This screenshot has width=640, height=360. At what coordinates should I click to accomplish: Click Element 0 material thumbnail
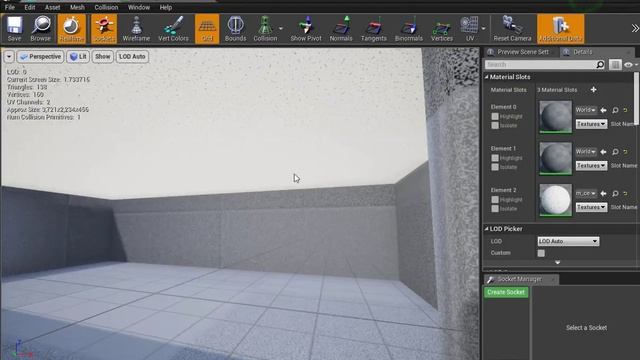556,117
